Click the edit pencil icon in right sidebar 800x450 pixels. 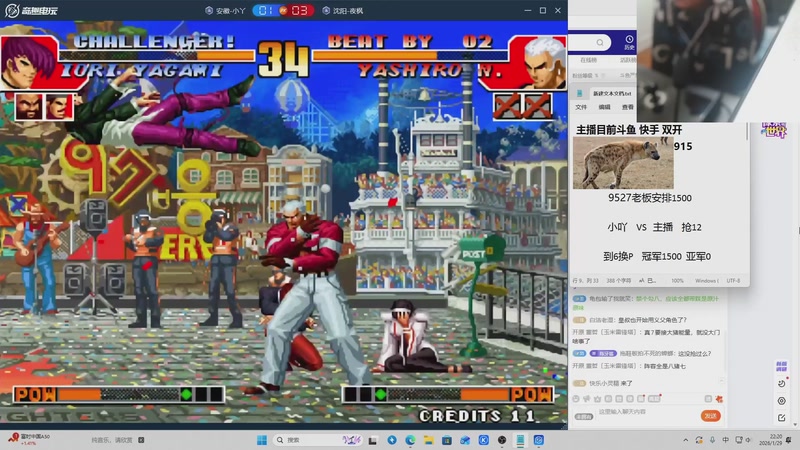[782, 418]
